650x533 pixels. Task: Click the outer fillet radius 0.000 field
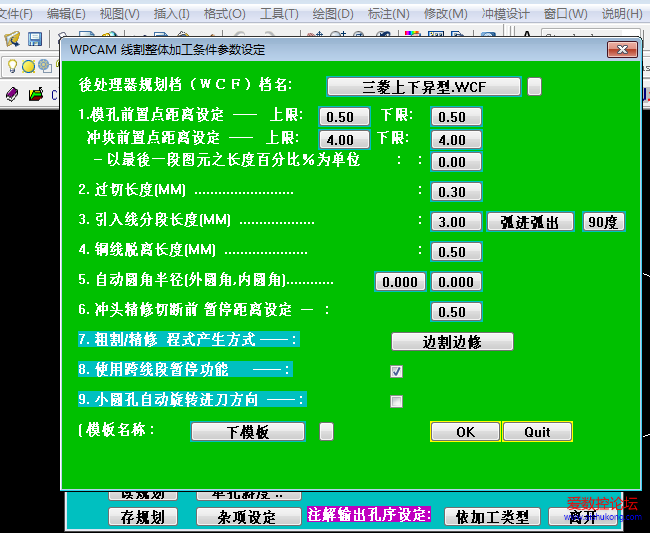click(x=400, y=282)
